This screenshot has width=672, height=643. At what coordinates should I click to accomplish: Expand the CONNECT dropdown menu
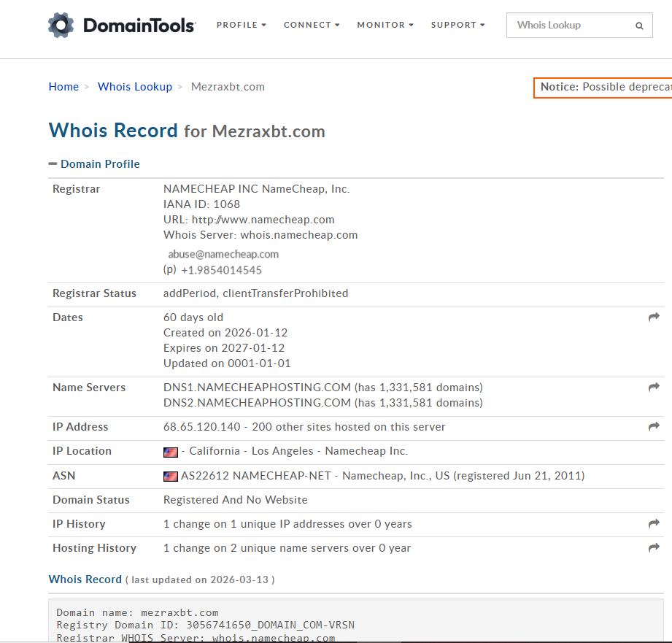[x=312, y=25]
